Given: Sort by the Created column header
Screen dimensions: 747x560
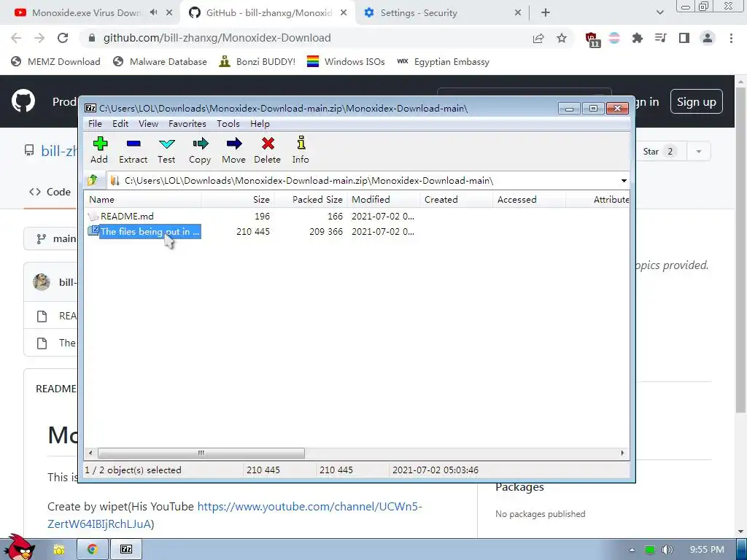Looking at the screenshot, I should point(457,200).
